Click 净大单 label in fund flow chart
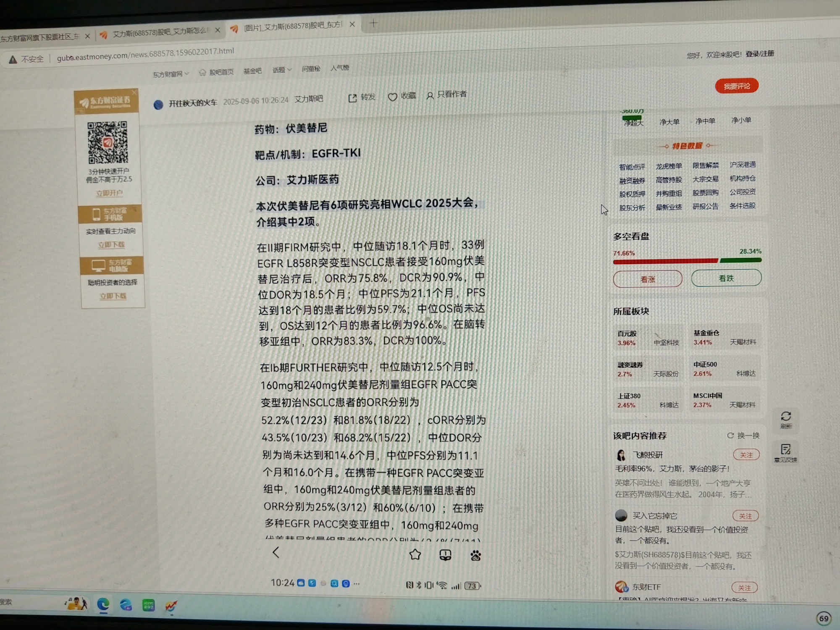Image resolution: width=840 pixels, height=630 pixels. pyautogui.click(x=669, y=122)
